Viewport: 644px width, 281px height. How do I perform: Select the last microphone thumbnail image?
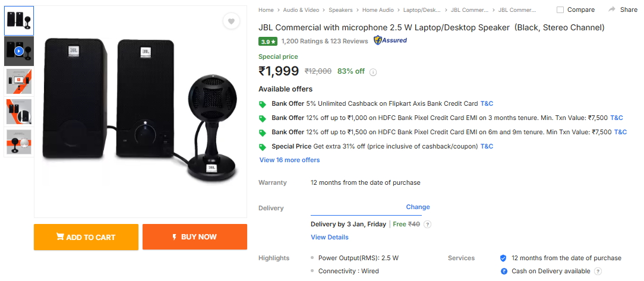[x=19, y=142]
